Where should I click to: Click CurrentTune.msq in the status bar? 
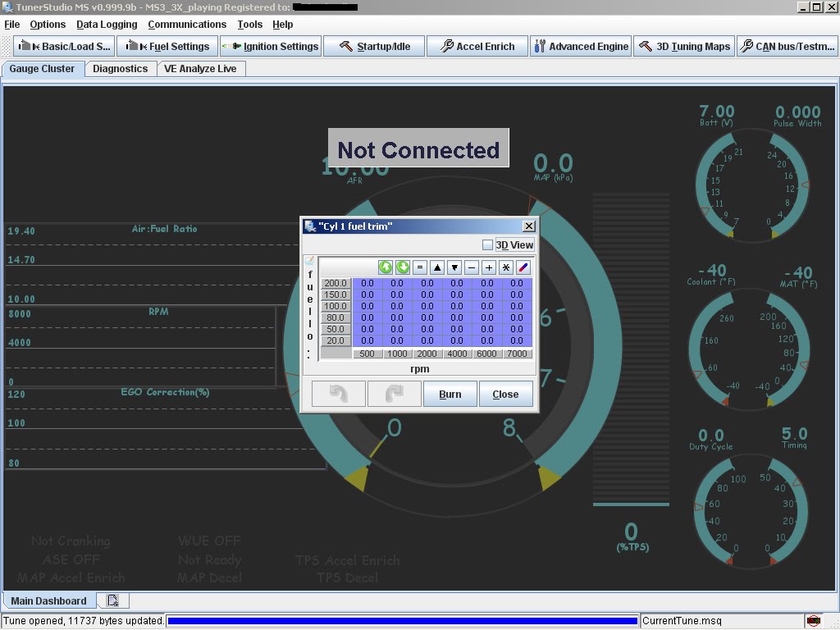tap(682, 621)
